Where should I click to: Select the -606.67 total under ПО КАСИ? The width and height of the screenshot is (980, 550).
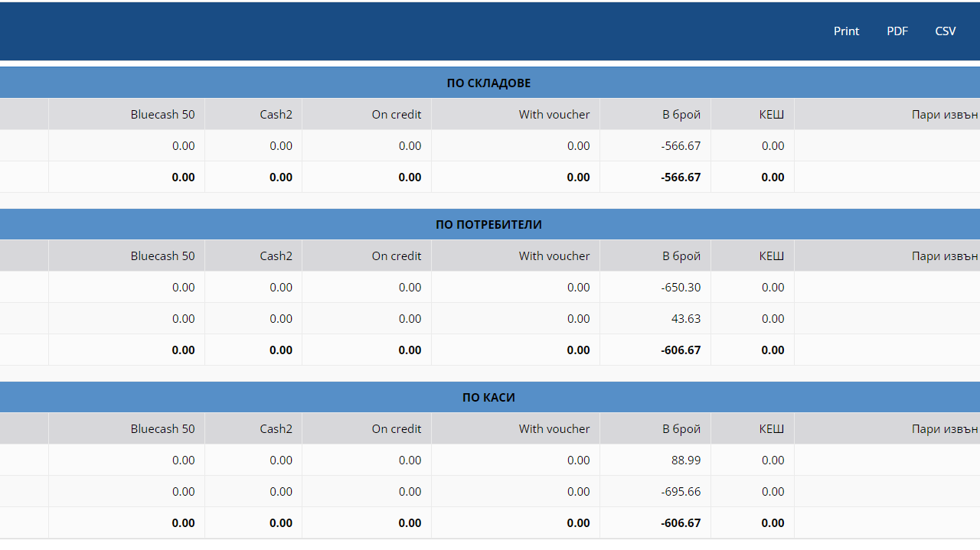(681, 523)
